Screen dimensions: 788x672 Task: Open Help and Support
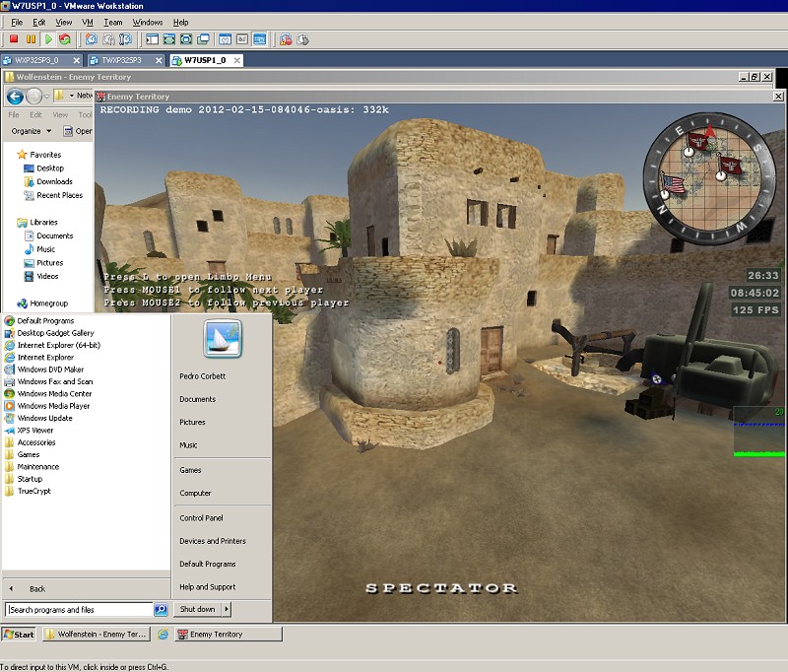coord(208,586)
